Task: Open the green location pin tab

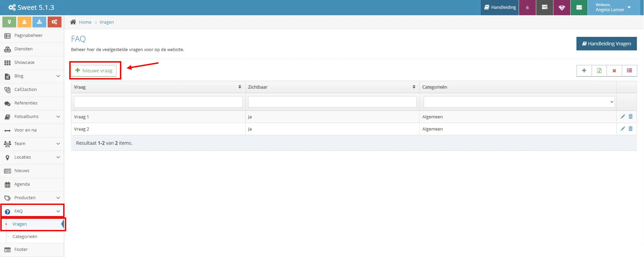Action: [x=9, y=22]
